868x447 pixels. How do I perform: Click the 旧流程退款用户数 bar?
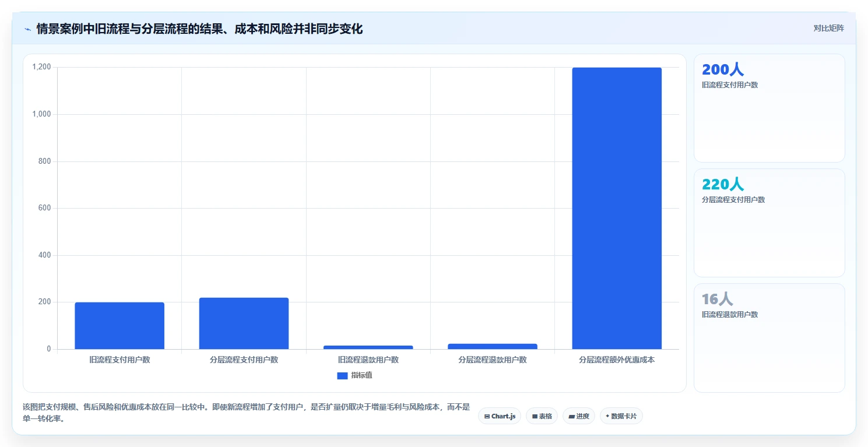point(368,347)
